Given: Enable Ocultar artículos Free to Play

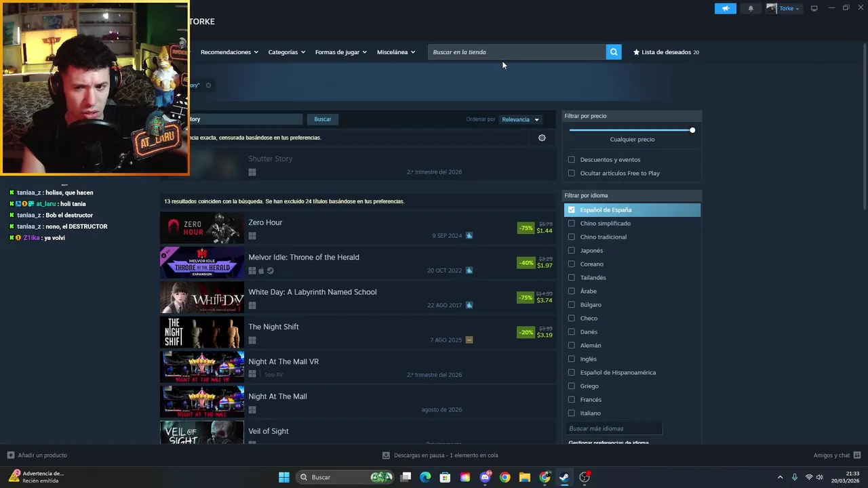Looking at the screenshot, I should (572, 174).
